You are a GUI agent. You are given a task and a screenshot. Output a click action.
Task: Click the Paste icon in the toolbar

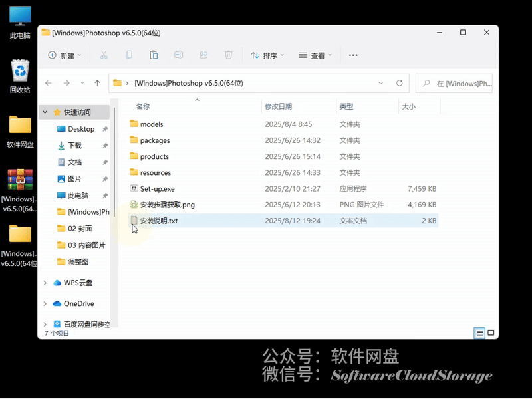pyautogui.click(x=154, y=55)
